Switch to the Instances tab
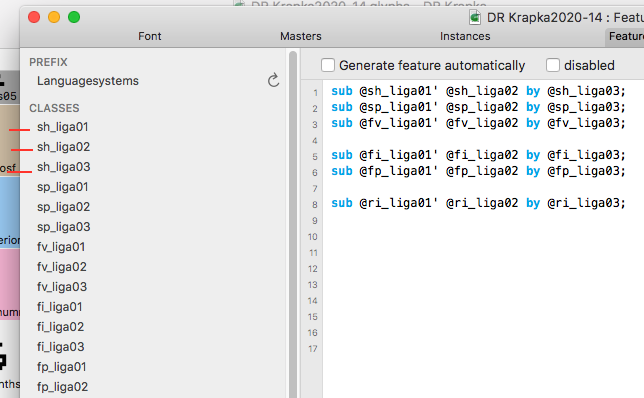 465,36
